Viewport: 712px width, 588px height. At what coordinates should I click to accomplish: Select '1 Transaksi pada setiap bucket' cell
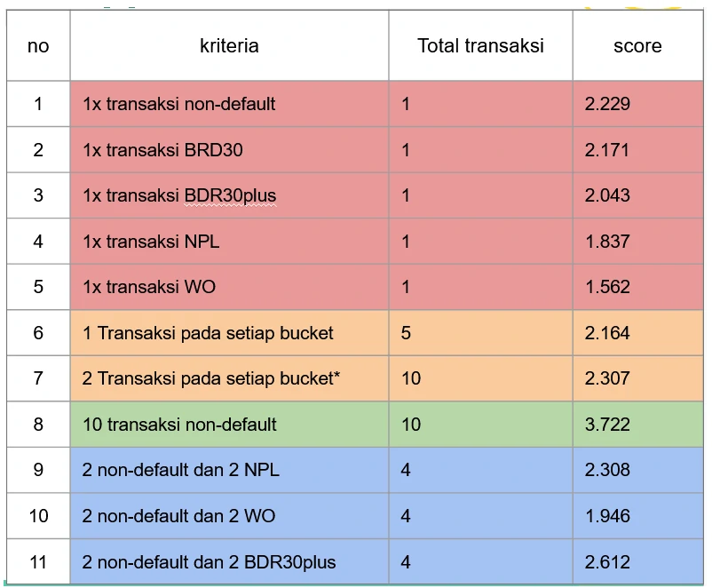click(208, 333)
